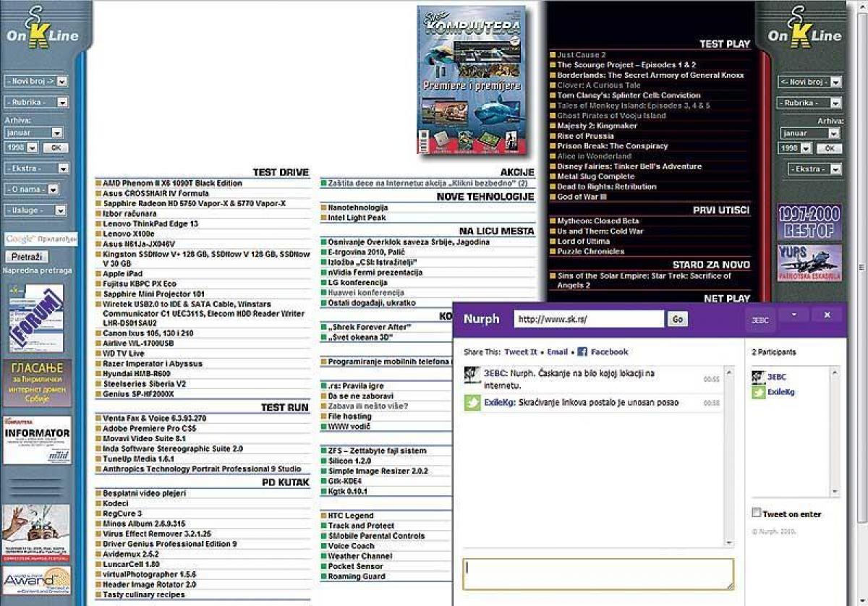Open the right sidebar Ekstra dropdown
868x606 pixels.
815,169
